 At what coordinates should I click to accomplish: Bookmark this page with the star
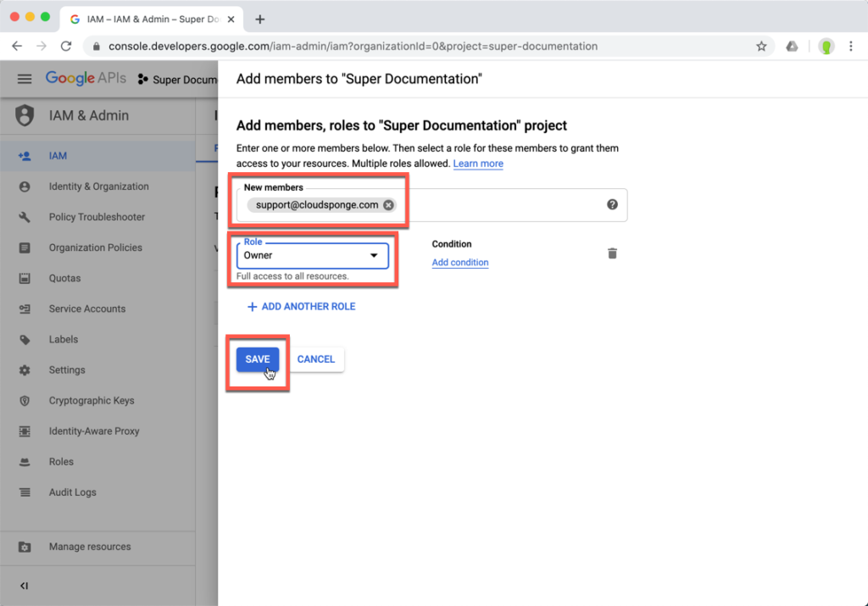point(762,47)
